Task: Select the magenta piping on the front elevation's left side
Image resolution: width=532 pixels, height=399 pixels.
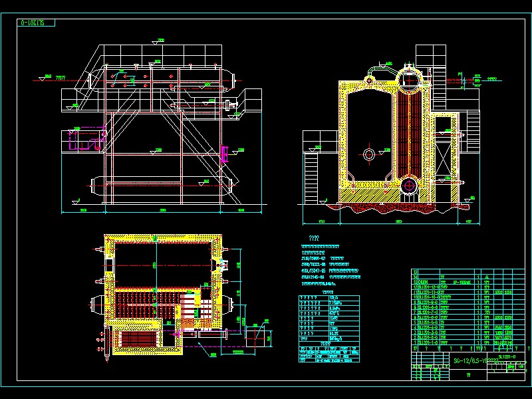Action: pyautogui.click(x=86, y=139)
